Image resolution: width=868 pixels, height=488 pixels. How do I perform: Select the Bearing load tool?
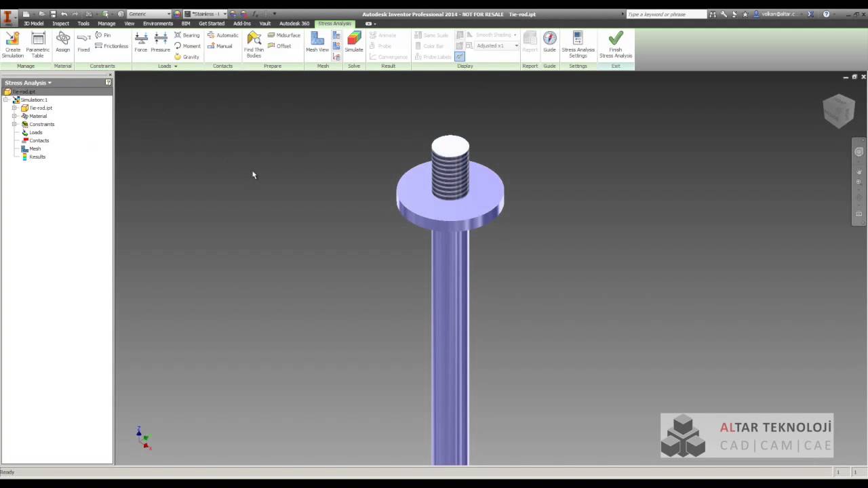coord(187,35)
